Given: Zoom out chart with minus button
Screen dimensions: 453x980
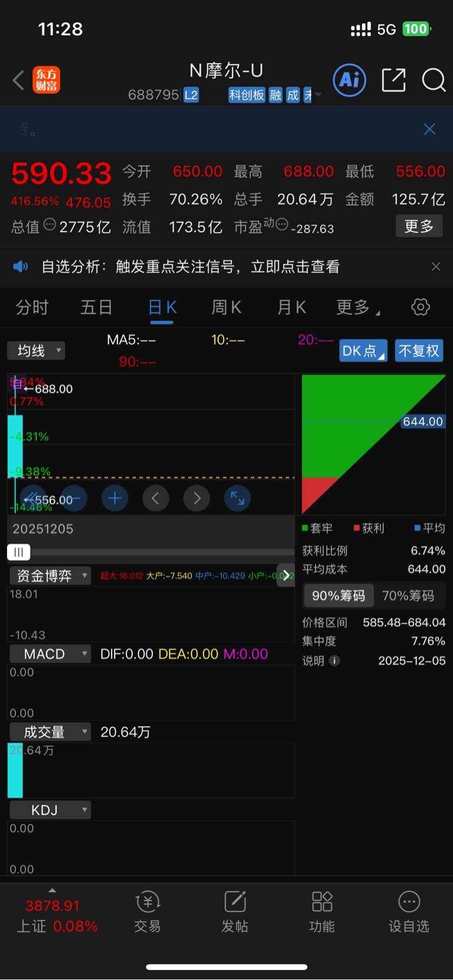Looking at the screenshot, I should (x=74, y=499).
